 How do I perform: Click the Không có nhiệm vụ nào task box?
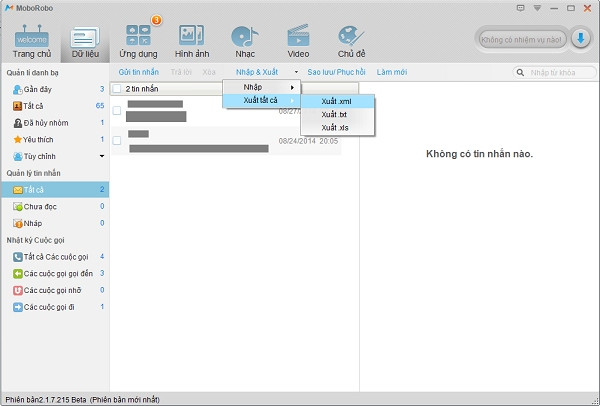pos(522,39)
